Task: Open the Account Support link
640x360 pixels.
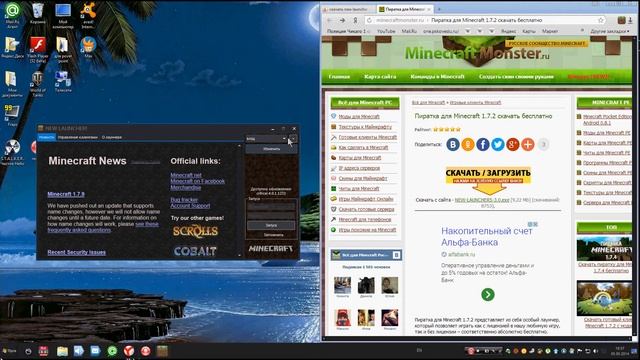Action: (x=190, y=206)
